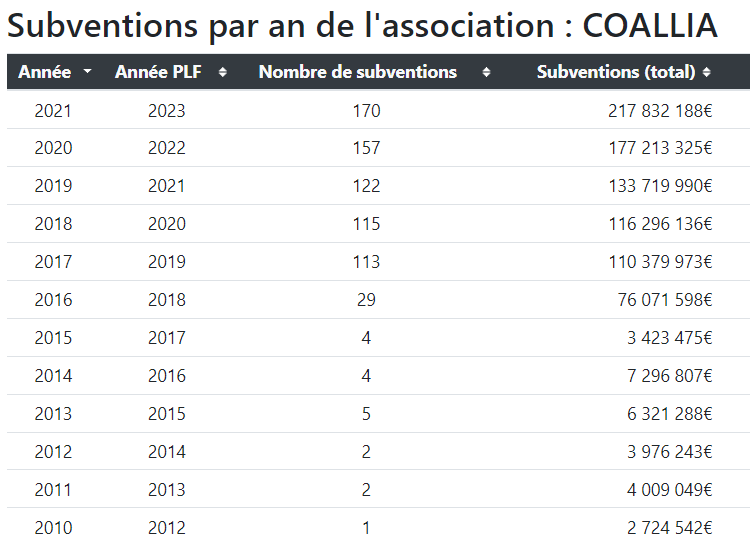
Task: Click the Année PLF sort arrows icon
Action: click(x=222, y=72)
